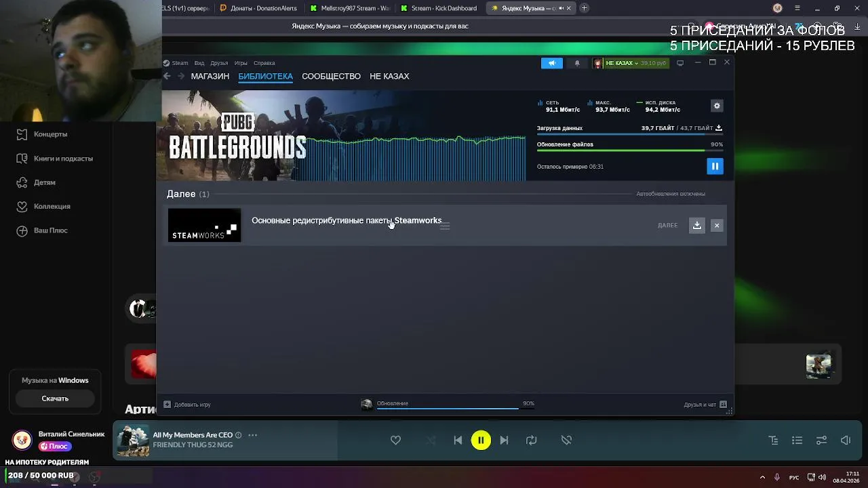Click the add game plus icon
The height and width of the screenshot is (488, 868).
pos(167,405)
